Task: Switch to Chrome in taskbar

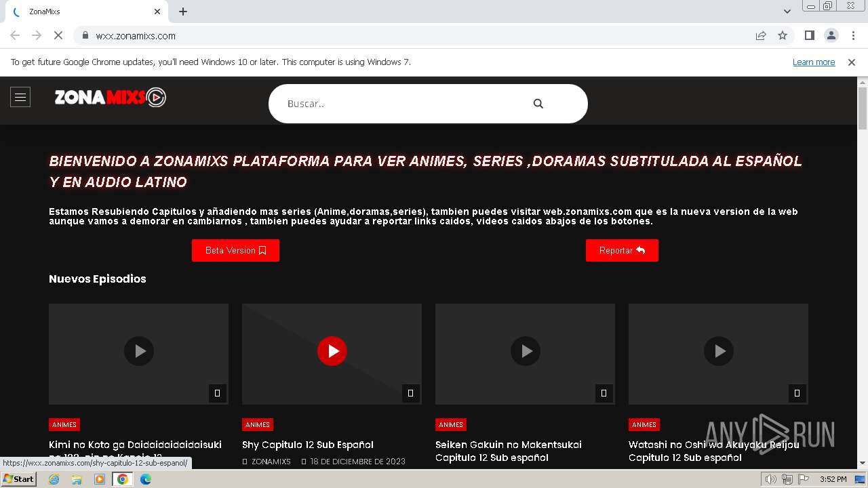Action: coord(123,479)
